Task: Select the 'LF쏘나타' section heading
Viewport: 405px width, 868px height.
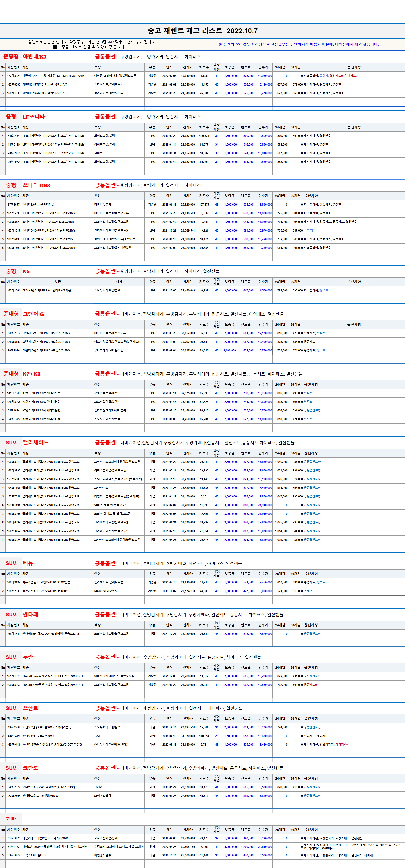Action: click(33, 117)
